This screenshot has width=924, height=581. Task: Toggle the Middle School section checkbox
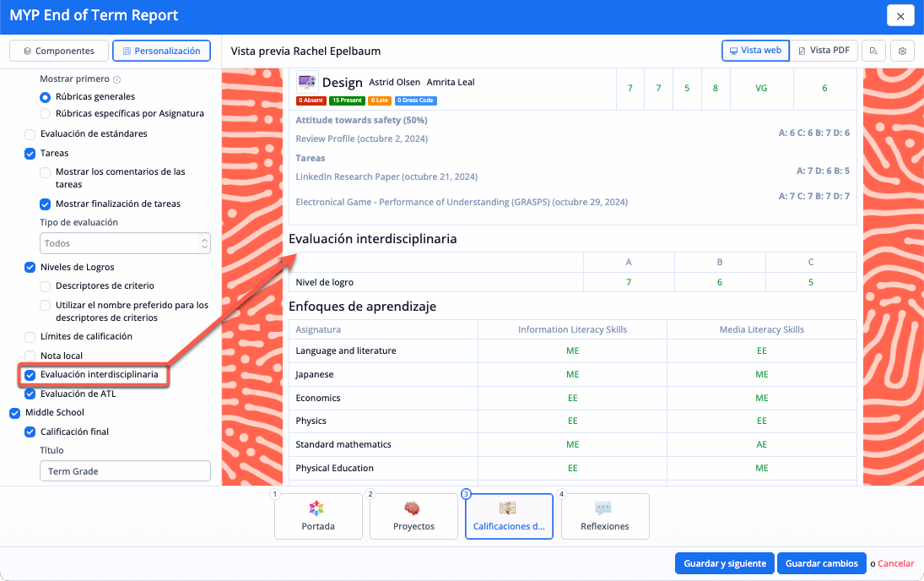pyautogui.click(x=14, y=413)
